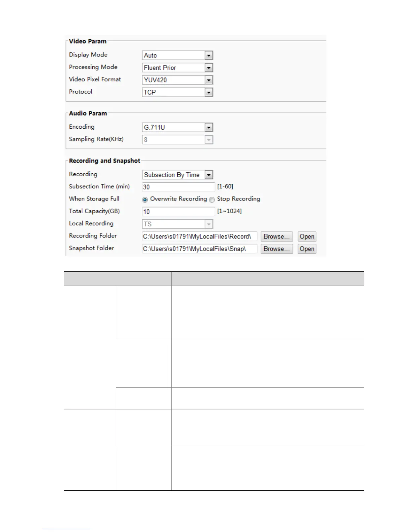Screen dimensions: 411x532
Task: Open the Protocol dropdown showing TCP
Action: pyautogui.click(x=178, y=92)
